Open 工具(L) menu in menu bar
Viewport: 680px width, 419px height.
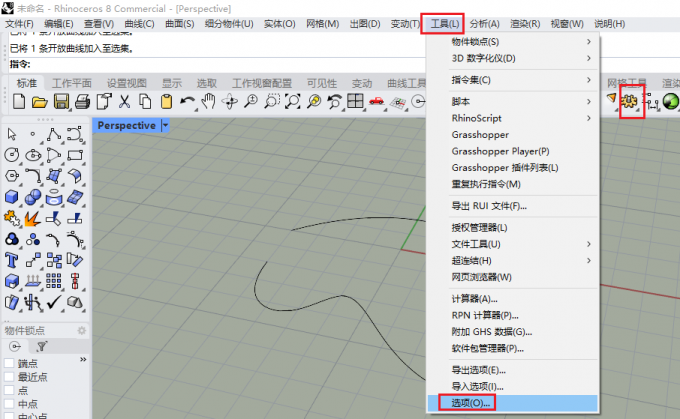(x=445, y=24)
